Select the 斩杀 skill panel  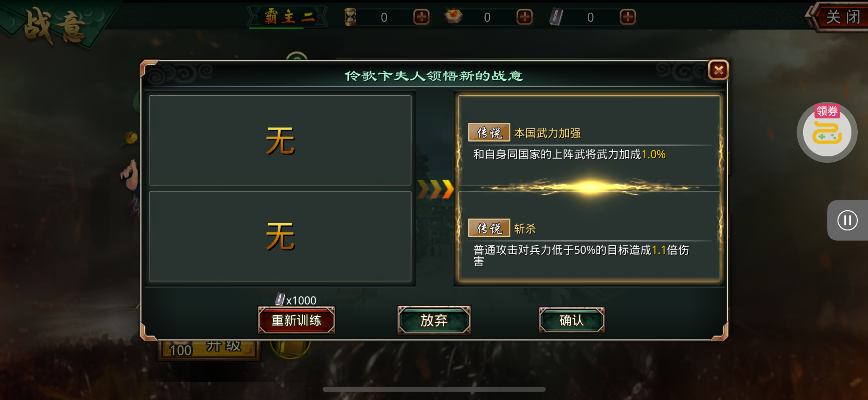click(x=589, y=236)
